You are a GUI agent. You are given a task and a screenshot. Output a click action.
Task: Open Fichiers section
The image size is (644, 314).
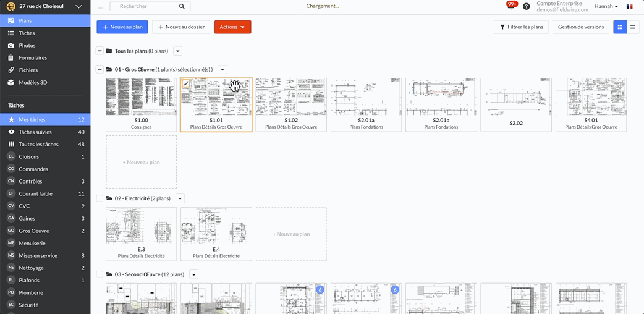(x=45, y=70)
